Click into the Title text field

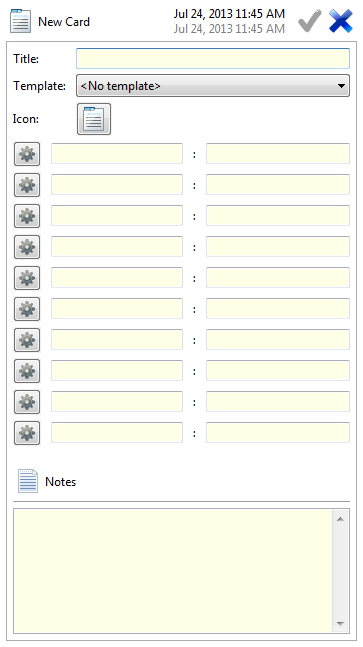(213, 58)
